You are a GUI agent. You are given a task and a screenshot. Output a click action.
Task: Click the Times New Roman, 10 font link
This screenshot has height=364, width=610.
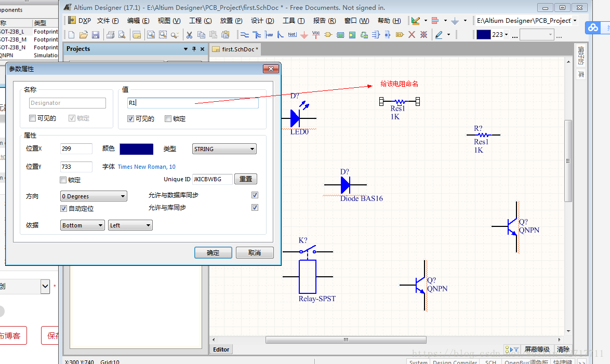pyautogui.click(x=147, y=167)
